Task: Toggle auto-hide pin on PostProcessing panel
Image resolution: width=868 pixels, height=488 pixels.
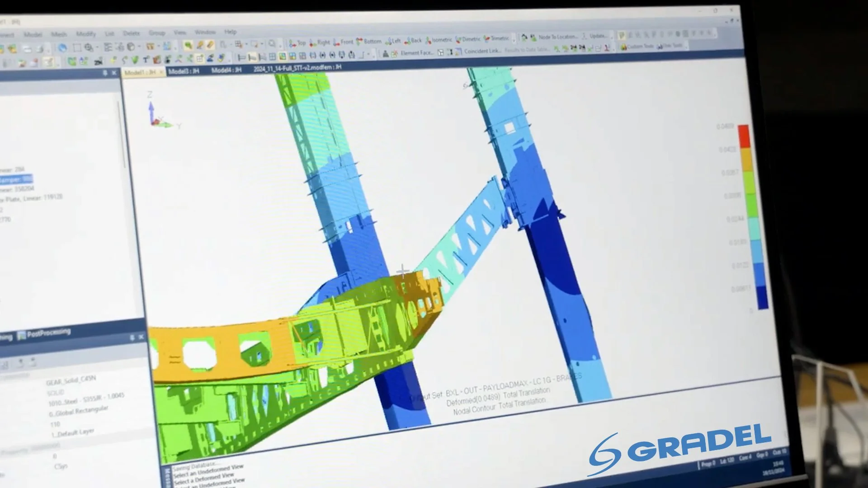Action: (x=132, y=336)
